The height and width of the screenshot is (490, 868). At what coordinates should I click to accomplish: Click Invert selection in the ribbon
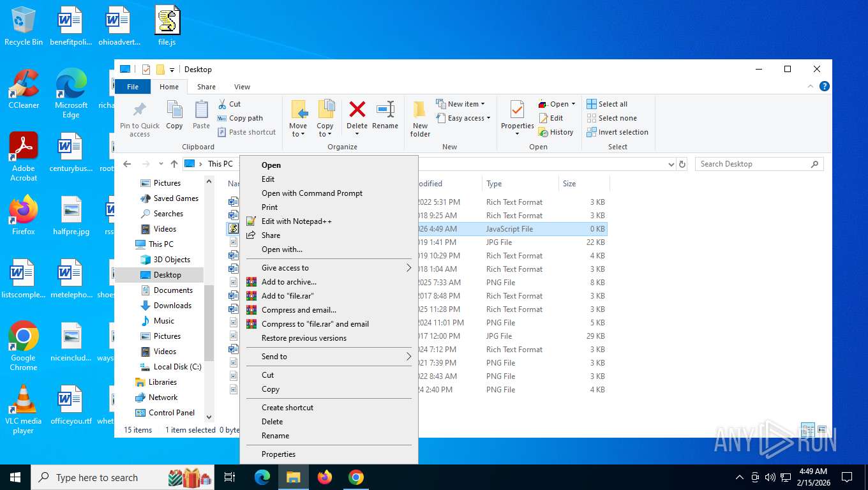tap(617, 132)
